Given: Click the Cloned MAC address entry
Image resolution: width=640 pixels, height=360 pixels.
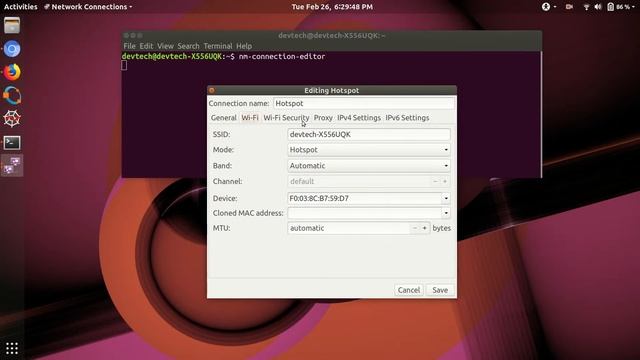Looking at the screenshot, I should [x=364, y=213].
